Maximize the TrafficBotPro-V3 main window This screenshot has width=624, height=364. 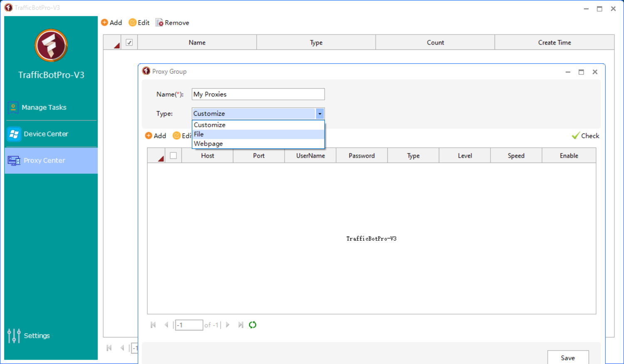point(599,9)
